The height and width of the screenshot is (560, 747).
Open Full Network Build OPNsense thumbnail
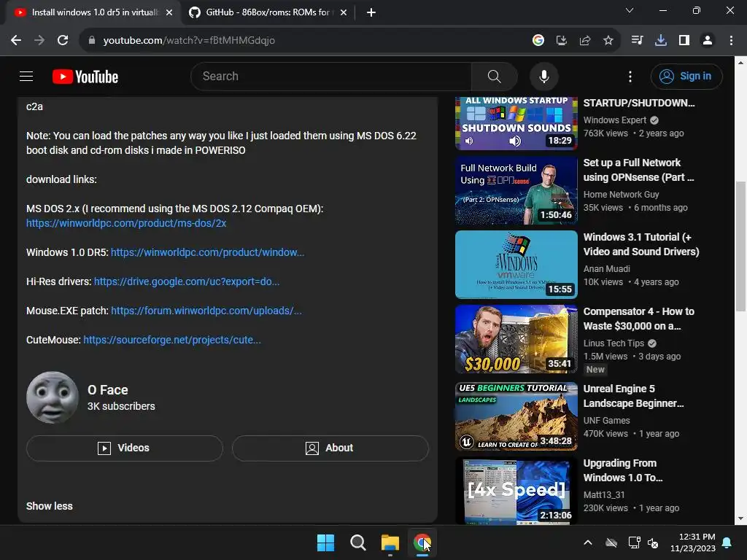[516, 190]
